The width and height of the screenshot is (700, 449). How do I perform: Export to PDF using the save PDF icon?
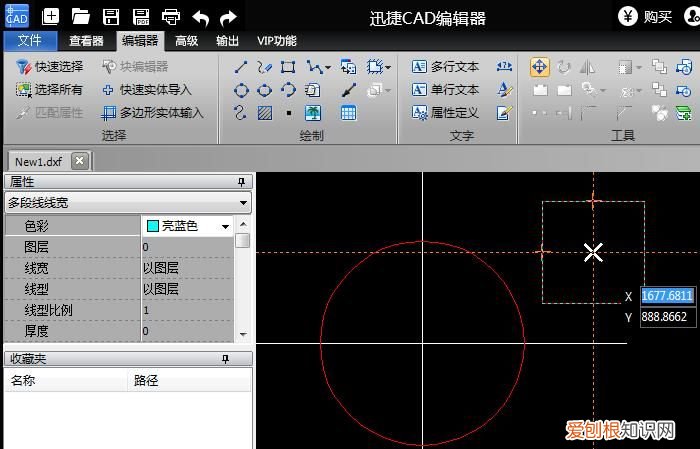(141, 17)
